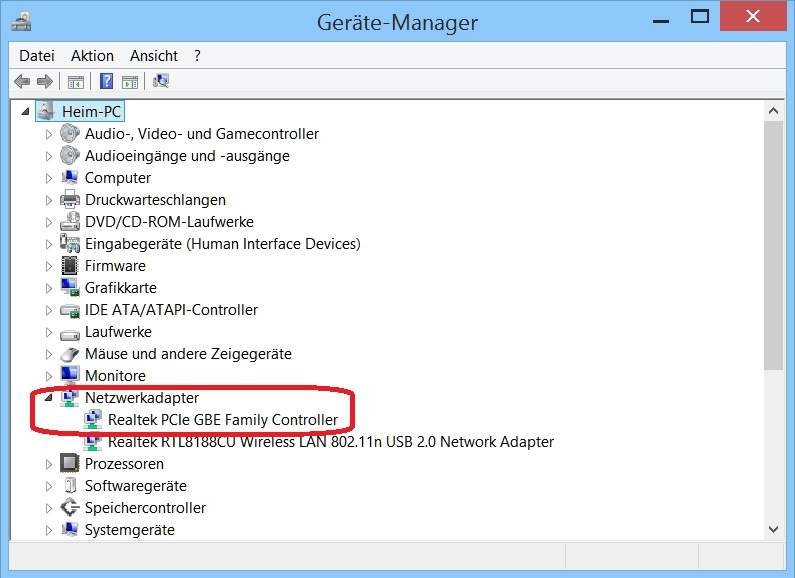
Task: Select Realtek RTL8188CU Wireless LAN adapter
Action: (x=331, y=442)
